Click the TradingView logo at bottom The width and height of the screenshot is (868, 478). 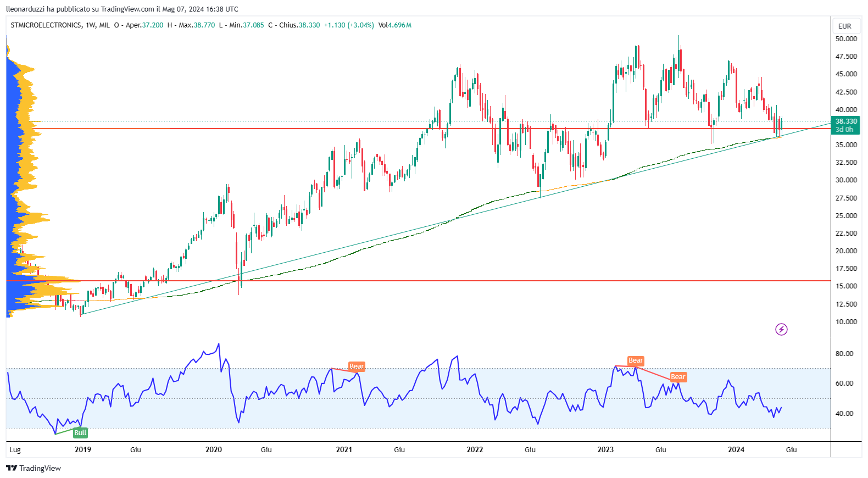34,468
